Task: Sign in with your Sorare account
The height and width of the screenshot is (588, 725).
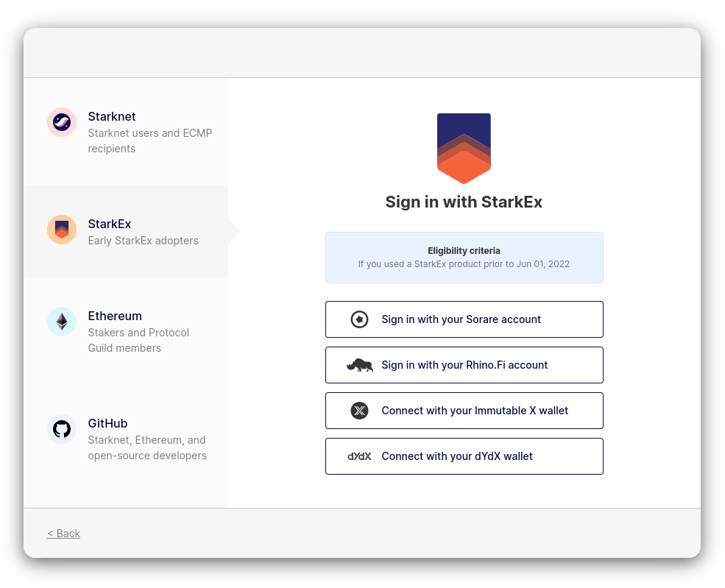Action: tap(464, 319)
